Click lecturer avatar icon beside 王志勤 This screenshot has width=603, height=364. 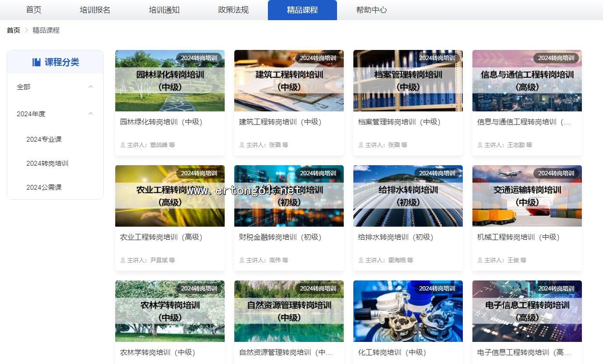pyautogui.click(x=480, y=145)
